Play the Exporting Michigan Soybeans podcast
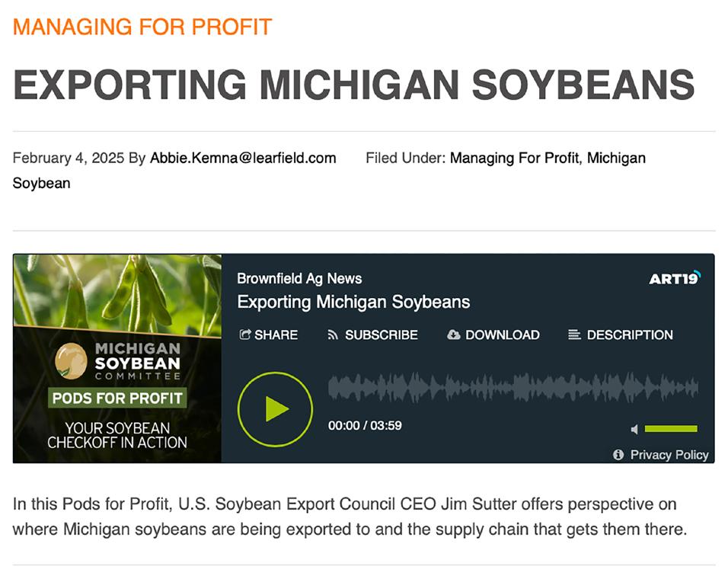This screenshot has height=573, width=728. pos(275,409)
